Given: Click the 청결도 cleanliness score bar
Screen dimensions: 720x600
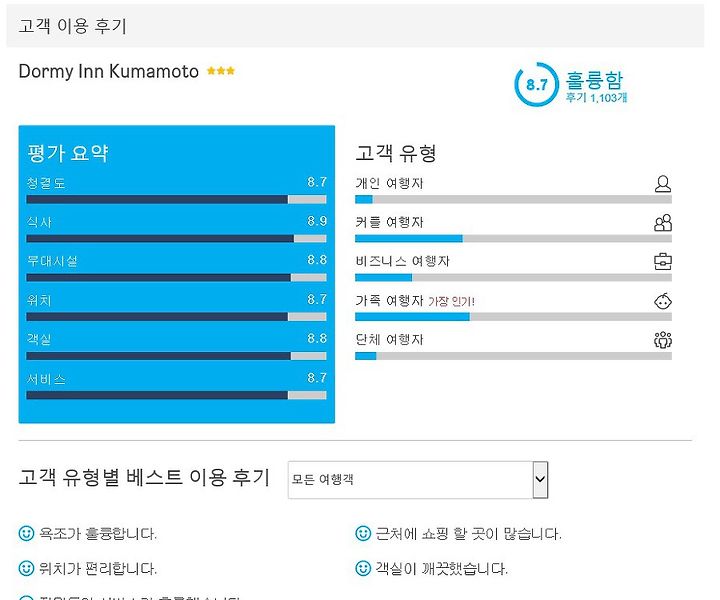Looking at the screenshot, I should coord(176,199).
